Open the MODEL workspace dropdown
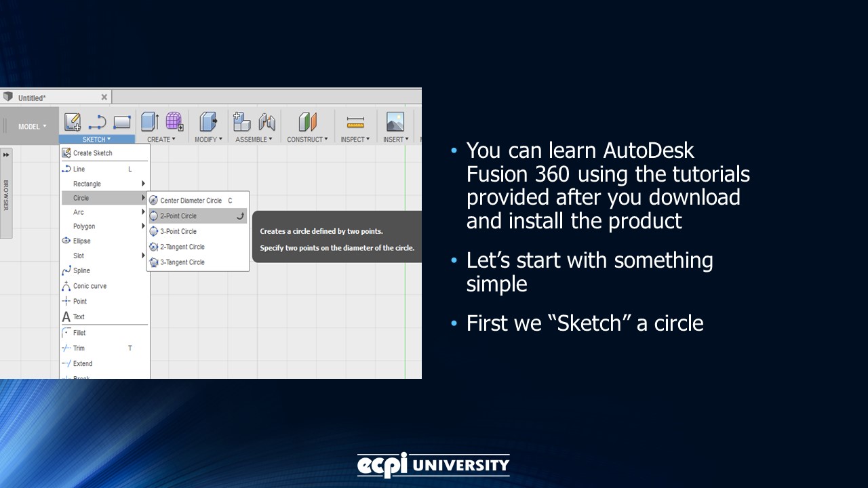 pos(31,126)
